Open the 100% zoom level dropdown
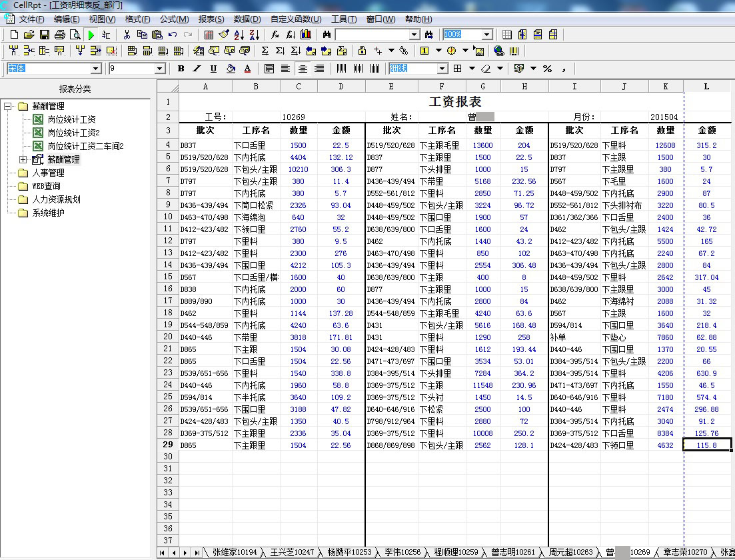Viewport: 735px width, 560px height. tap(486, 35)
